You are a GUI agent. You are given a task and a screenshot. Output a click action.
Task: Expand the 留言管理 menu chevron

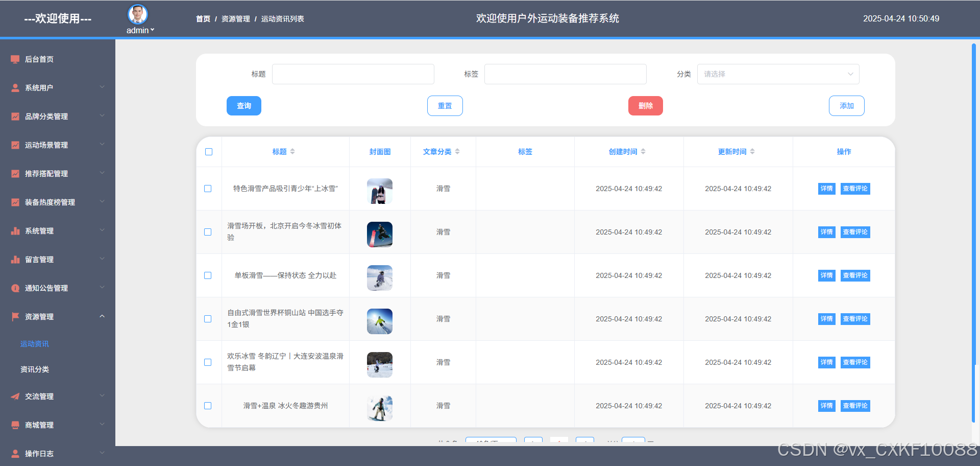102,259
